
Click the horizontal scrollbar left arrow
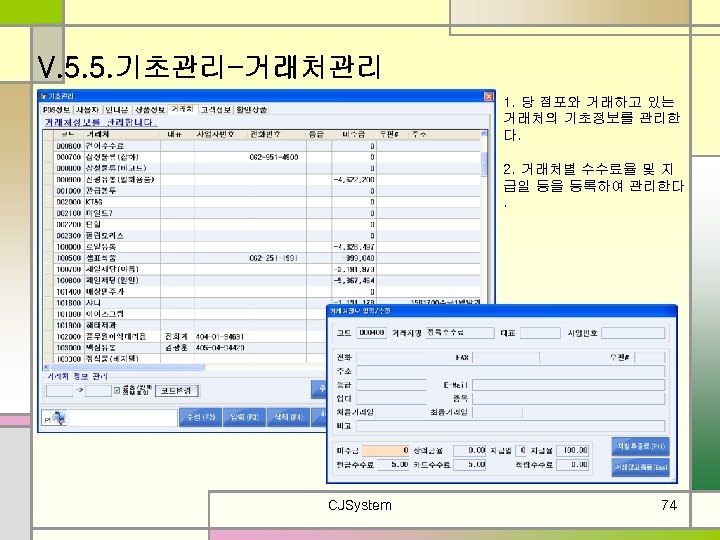click(46, 367)
